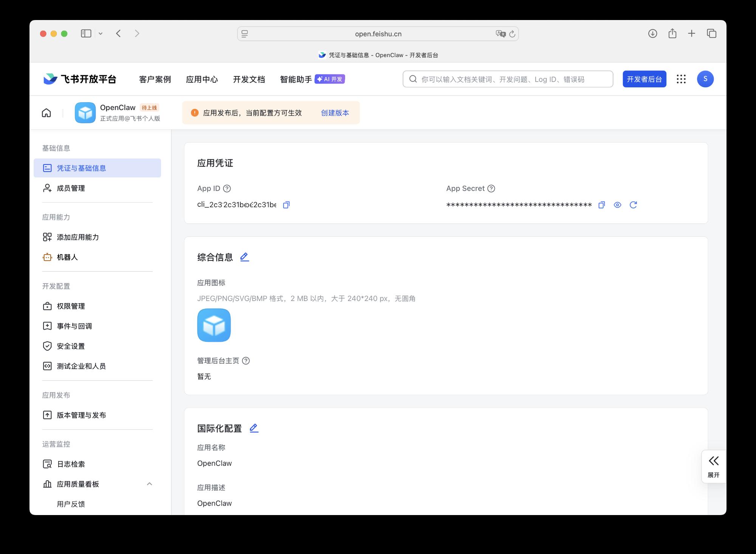Open sidebar options dropdown arrow
Image resolution: width=756 pixels, height=554 pixels.
101,34
